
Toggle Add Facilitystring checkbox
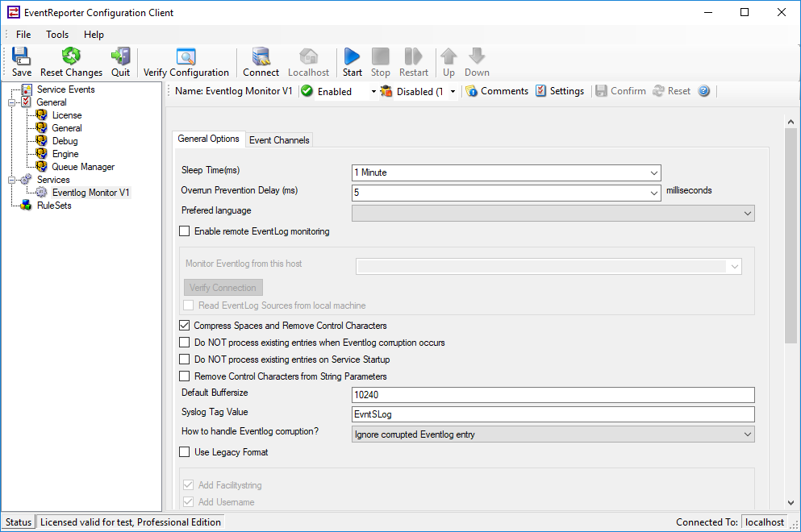point(189,484)
